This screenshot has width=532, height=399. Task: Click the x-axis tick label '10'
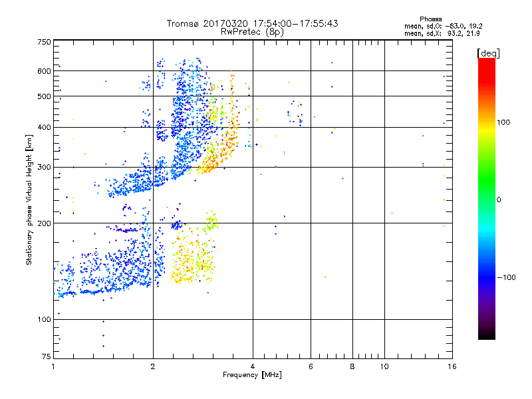point(384,366)
